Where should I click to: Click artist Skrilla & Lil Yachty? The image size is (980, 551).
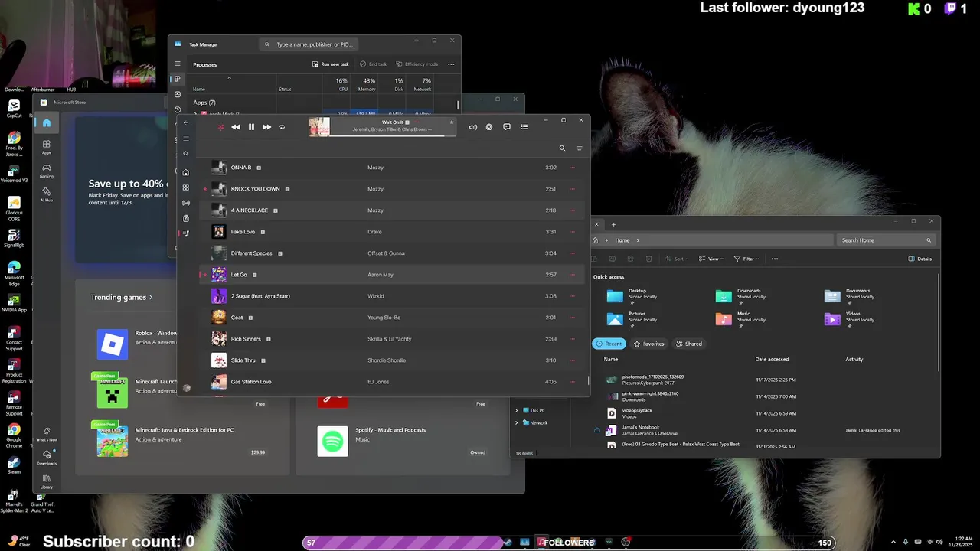(x=390, y=339)
